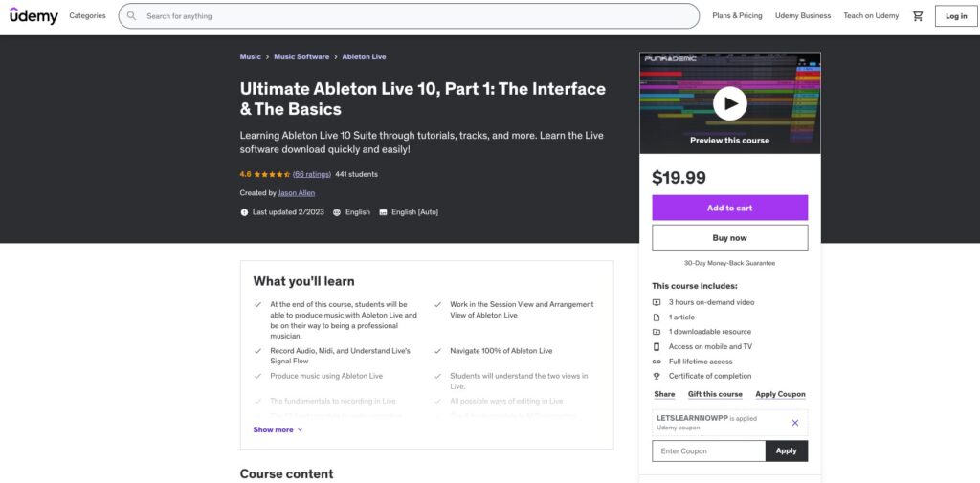This screenshot has height=483, width=980.
Task: Play the course preview video
Action: tap(729, 102)
